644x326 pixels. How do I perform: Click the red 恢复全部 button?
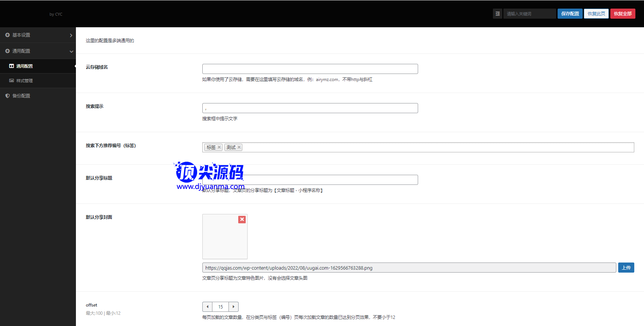pyautogui.click(x=623, y=14)
